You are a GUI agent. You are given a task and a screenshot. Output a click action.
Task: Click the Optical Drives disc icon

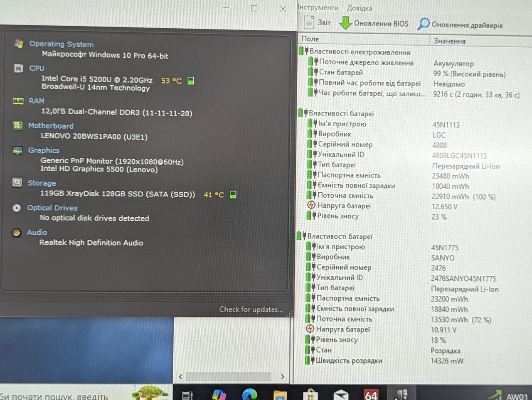click(x=17, y=208)
